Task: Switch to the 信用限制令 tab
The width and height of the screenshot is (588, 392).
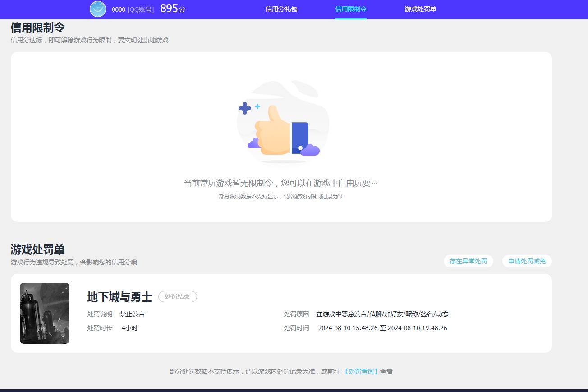Action: [351, 9]
